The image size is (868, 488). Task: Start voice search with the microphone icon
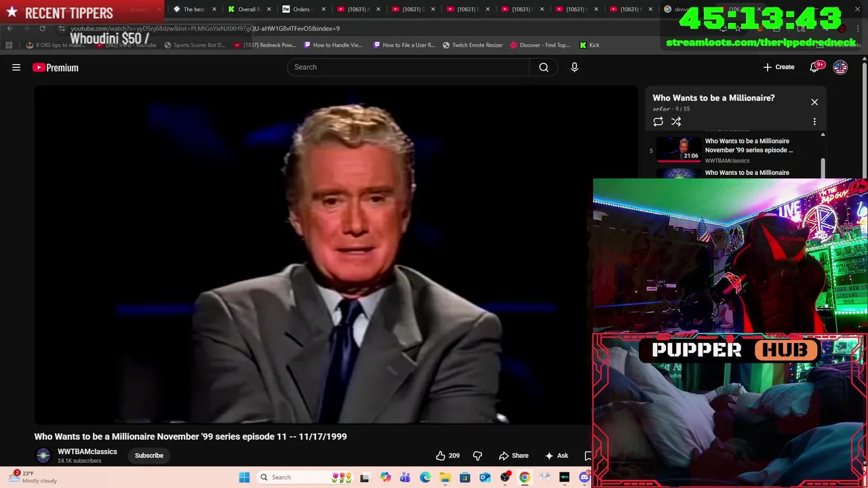(x=574, y=67)
